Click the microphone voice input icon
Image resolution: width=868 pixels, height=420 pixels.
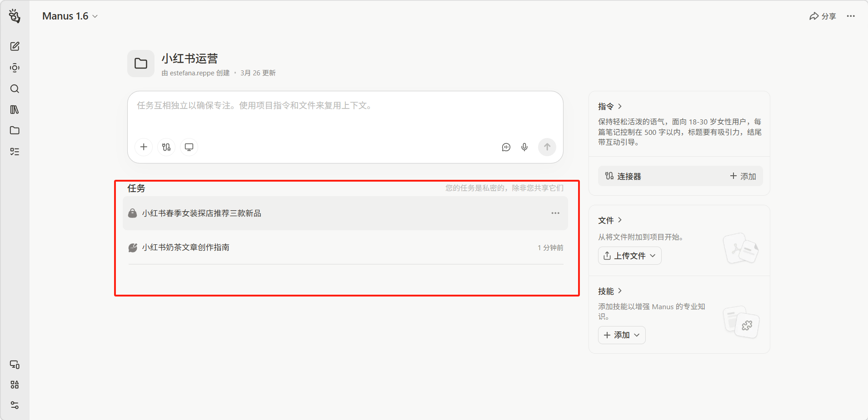click(524, 147)
